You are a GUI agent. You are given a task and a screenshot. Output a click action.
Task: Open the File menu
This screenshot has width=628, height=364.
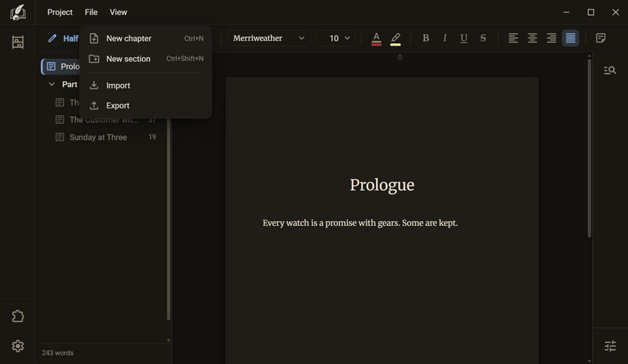[91, 13]
